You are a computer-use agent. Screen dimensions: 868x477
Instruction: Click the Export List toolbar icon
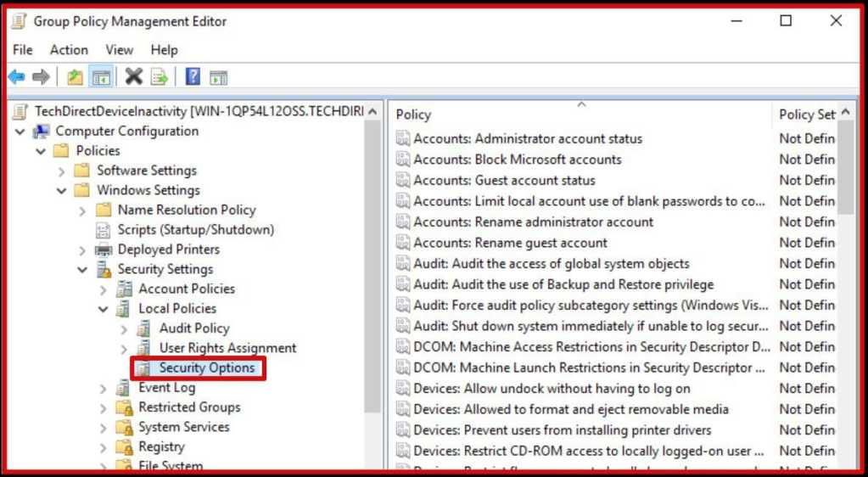pos(159,77)
